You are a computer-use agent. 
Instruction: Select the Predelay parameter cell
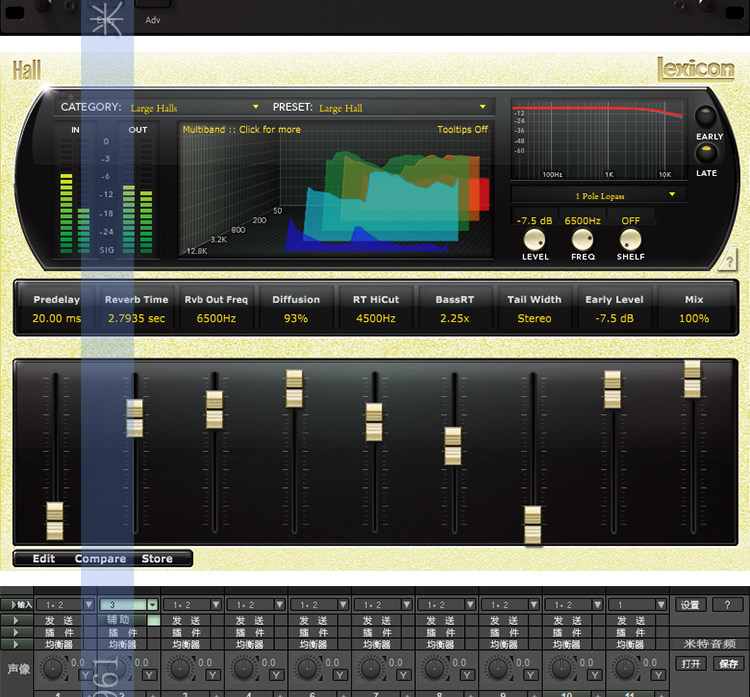[56, 308]
